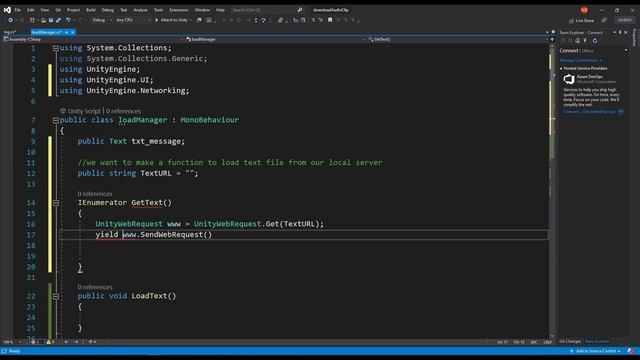Close the Team Explorer panel
The image size is (640, 360).
coord(626,32)
